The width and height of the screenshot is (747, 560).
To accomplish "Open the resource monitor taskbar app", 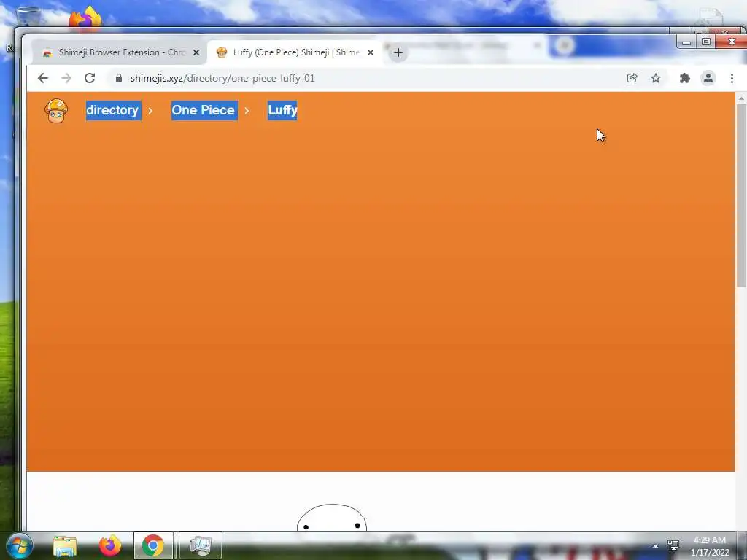I will (201, 545).
